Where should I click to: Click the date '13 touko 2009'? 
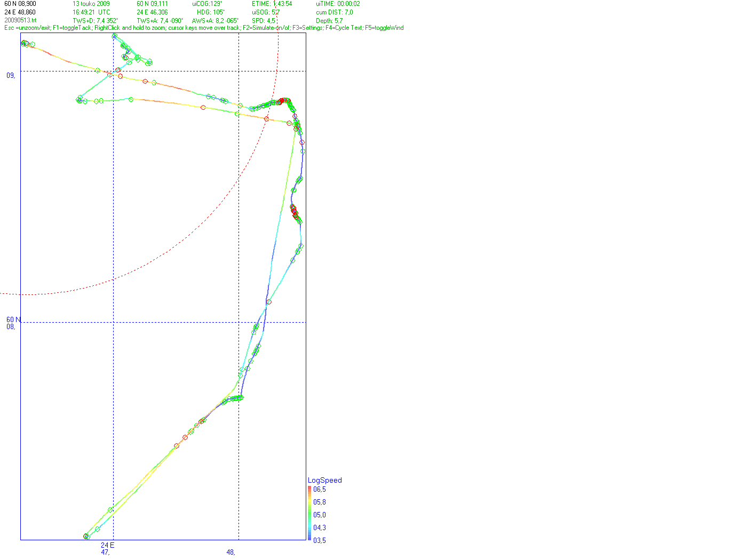91,4
